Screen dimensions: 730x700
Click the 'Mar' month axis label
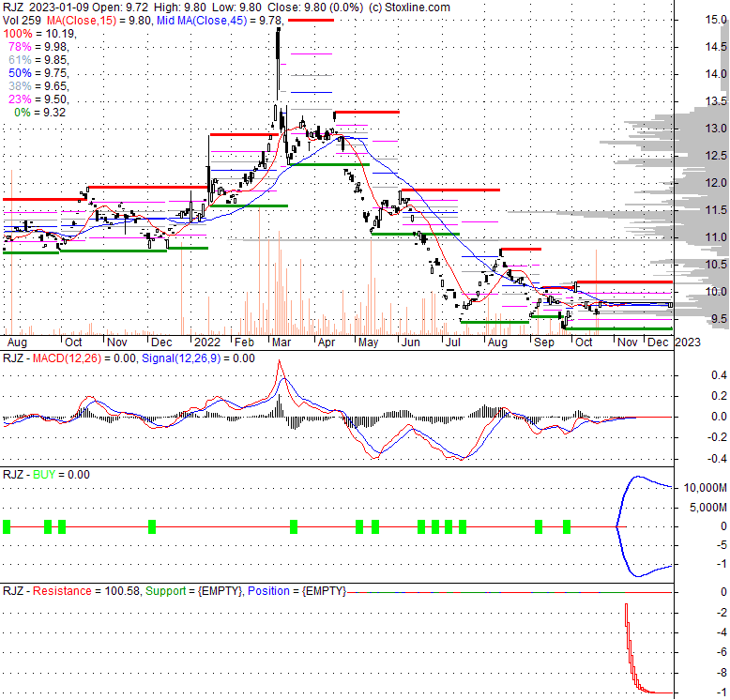click(281, 342)
